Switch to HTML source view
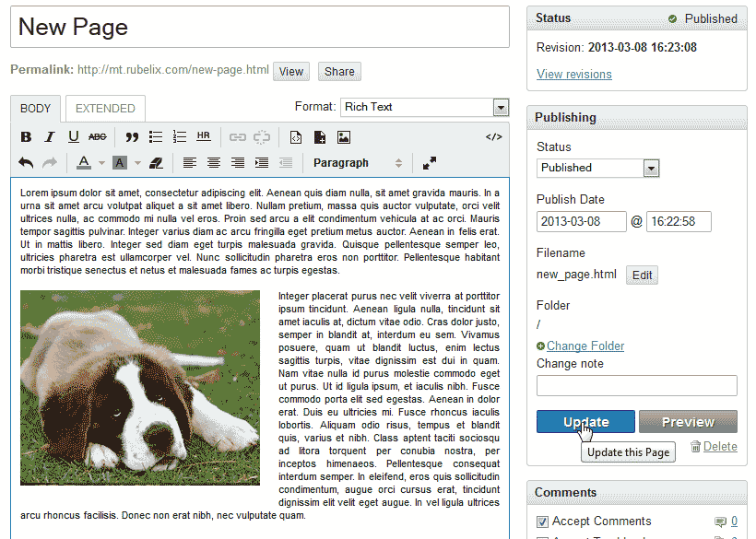 493,137
